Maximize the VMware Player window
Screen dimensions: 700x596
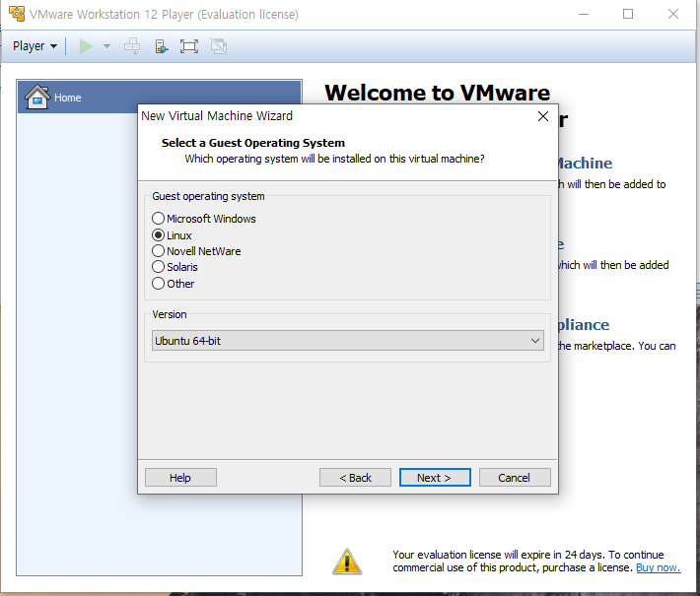628,14
